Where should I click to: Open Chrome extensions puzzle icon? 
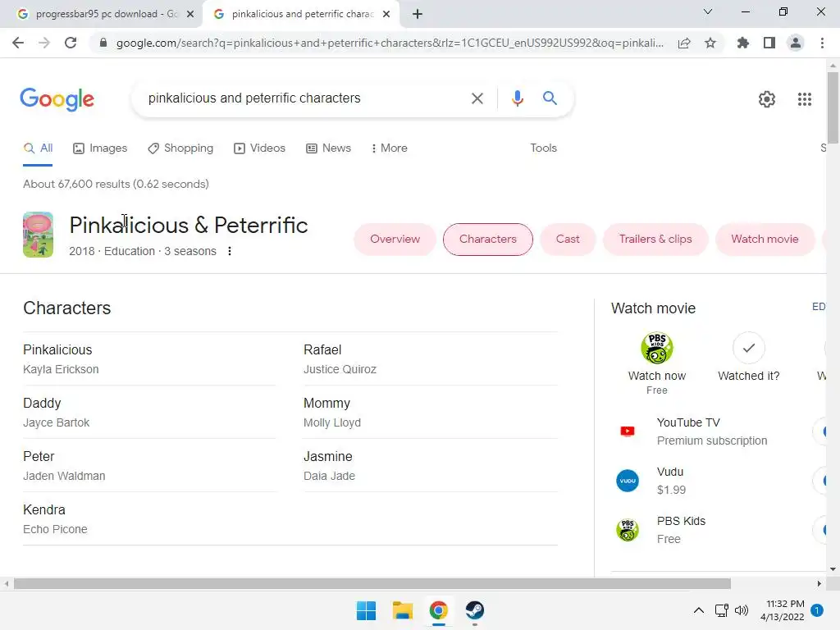[x=742, y=43]
